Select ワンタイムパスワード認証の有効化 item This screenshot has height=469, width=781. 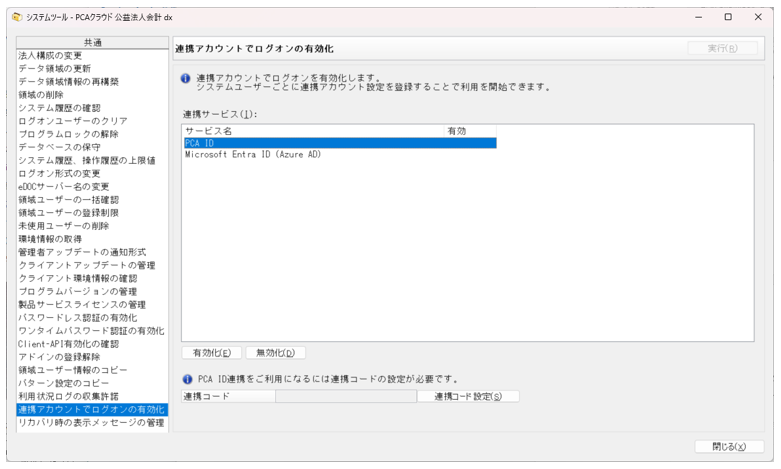(x=91, y=331)
